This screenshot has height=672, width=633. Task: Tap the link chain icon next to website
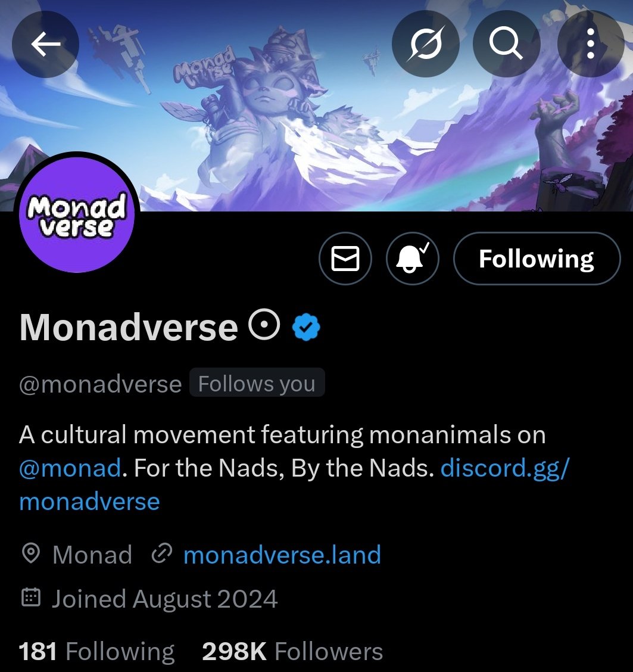click(x=162, y=553)
